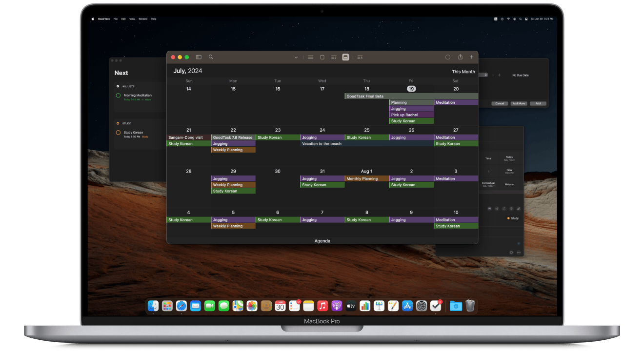The width and height of the screenshot is (644, 351).
Task: Select Weekly Planning event on the 22nd
Action: [233, 150]
